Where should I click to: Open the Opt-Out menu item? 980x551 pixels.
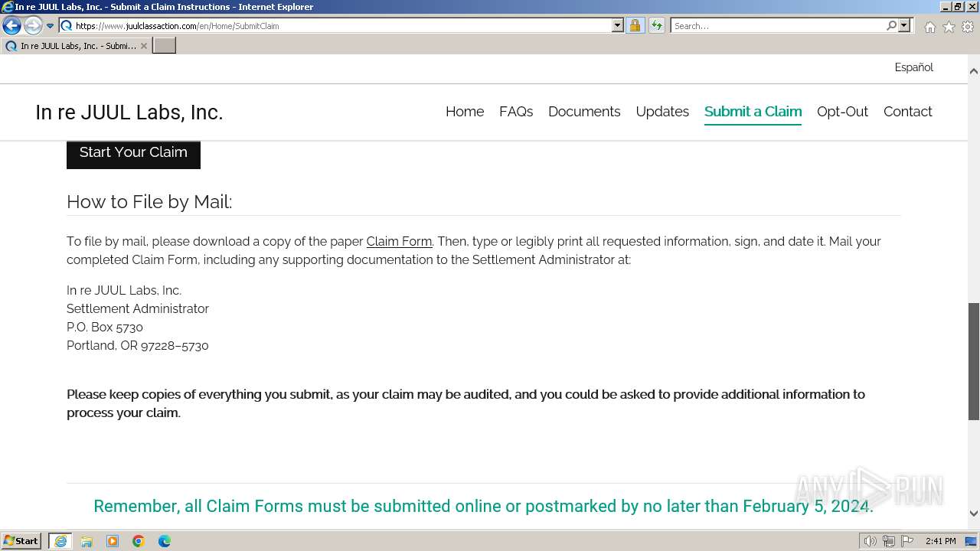pos(842,112)
